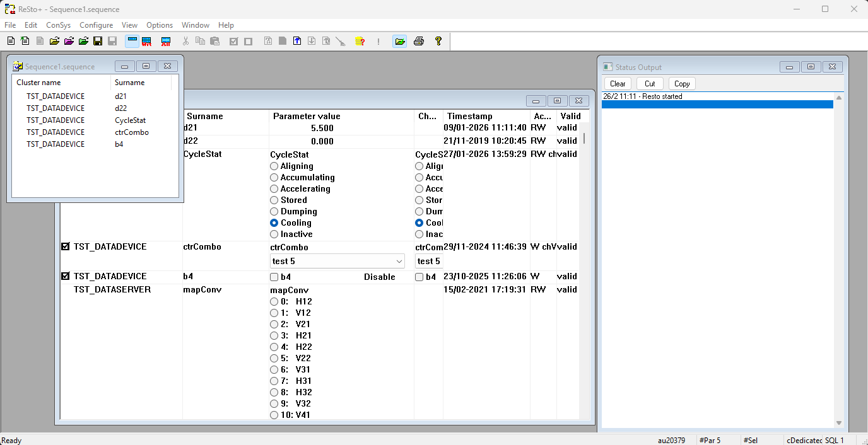The width and height of the screenshot is (868, 445).
Task: Open the ConSys menu
Action: click(x=58, y=25)
